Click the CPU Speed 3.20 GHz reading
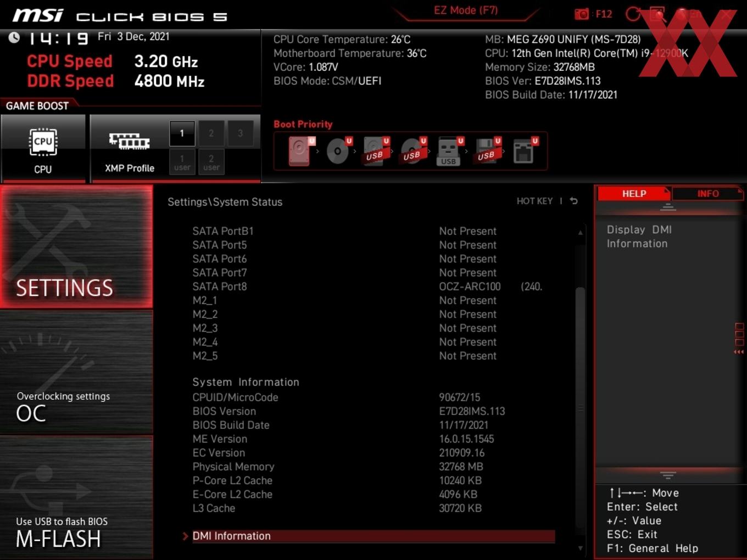Viewport: 747px width, 560px height. [x=113, y=61]
